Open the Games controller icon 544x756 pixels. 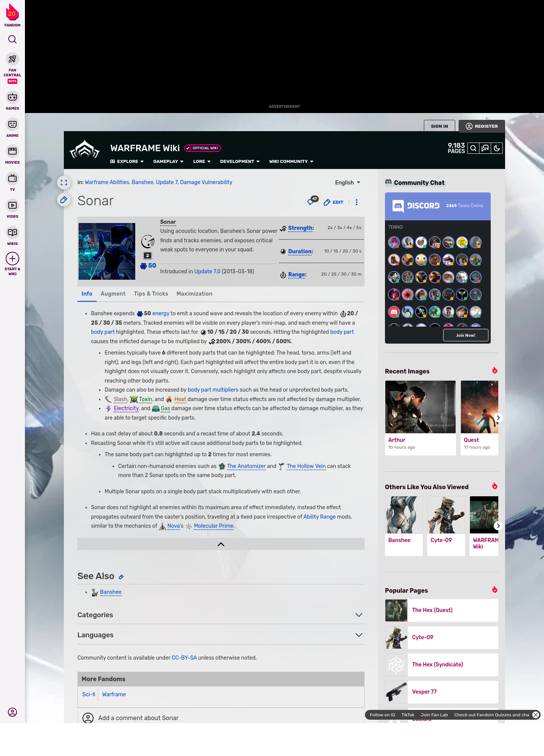[x=12, y=97]
